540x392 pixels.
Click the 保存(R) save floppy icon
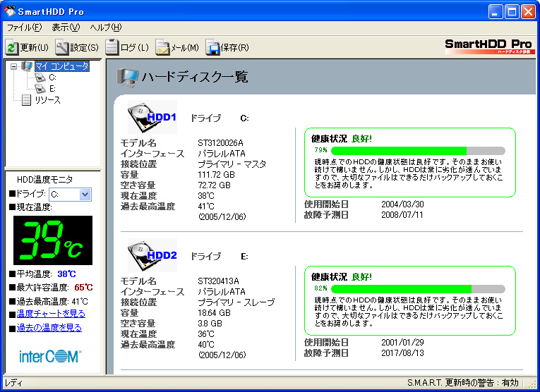pos(212,48)
